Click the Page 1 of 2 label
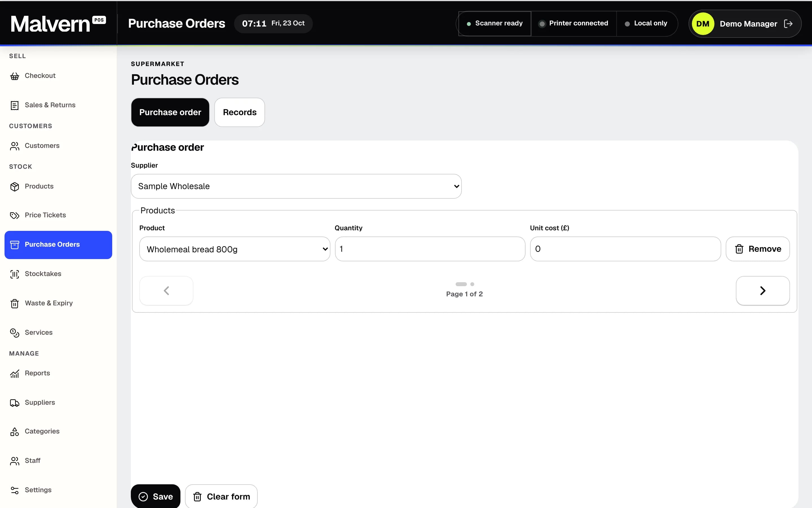Image resolution: width=812 pixels, height=508 pixels. 464,294
